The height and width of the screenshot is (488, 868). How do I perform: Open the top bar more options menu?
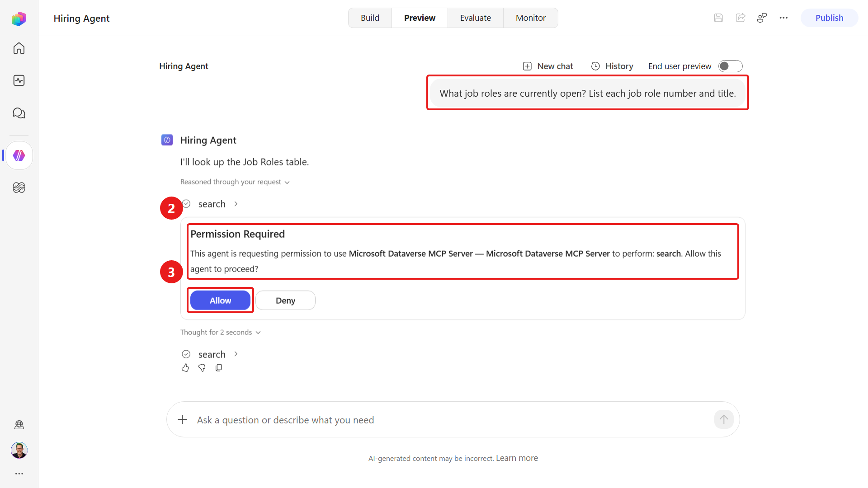pyautogui.click(x=783, y=18)
